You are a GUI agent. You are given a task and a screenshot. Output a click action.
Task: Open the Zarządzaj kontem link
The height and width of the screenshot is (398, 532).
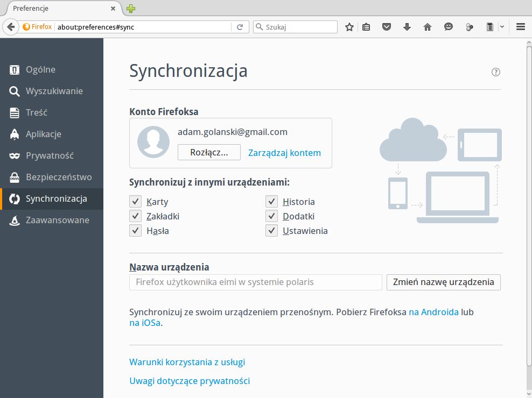point(284,153)
